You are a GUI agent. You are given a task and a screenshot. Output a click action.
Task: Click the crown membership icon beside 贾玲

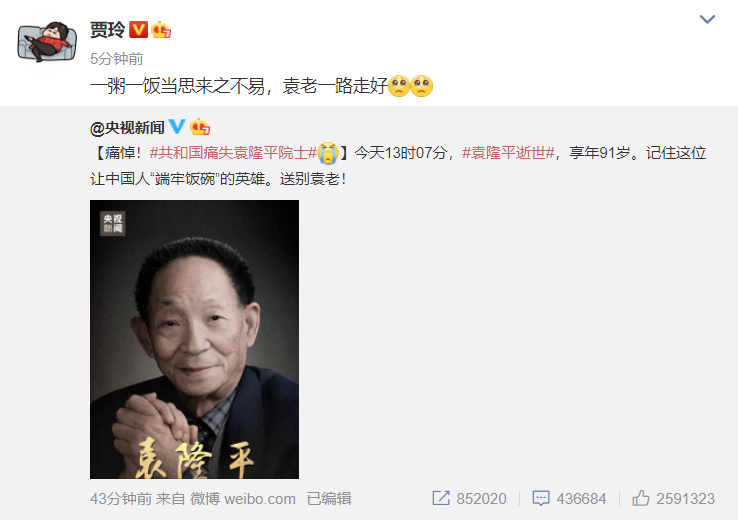[161, 30]
